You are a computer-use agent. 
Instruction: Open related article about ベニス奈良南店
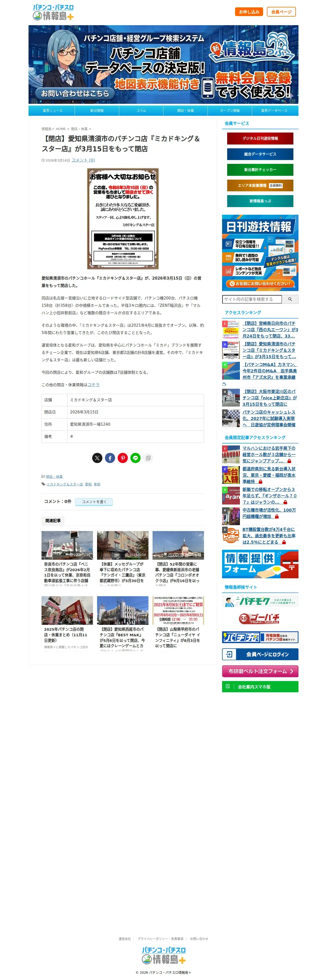click(67, 558)
